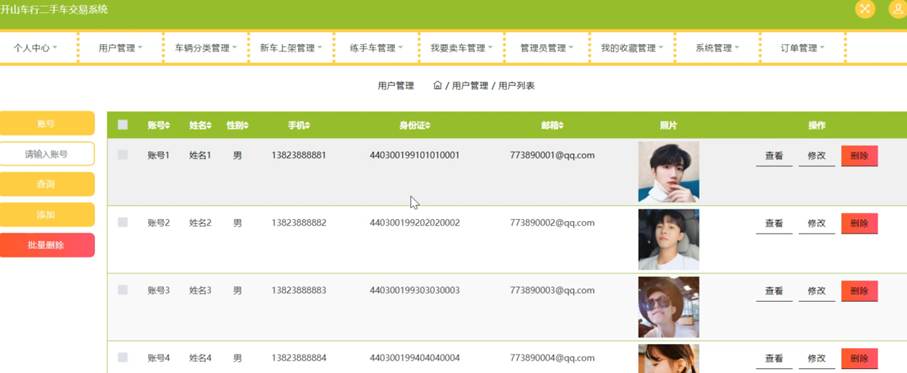Edit 账号2 using 修改
This screenshot has height=373, width=907.
point(817,224)
